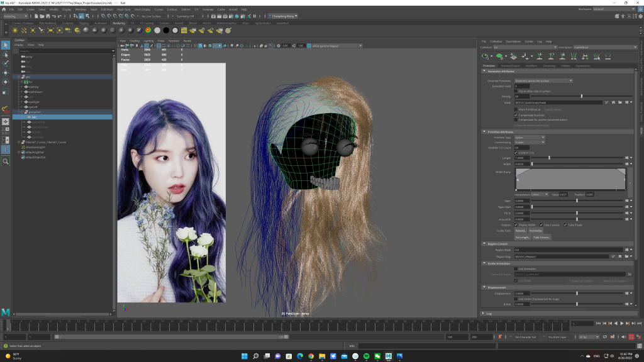This screenshot has height=362, width=644.
Task: Click the Rebuild guide tools button
Action: (521, 231)
